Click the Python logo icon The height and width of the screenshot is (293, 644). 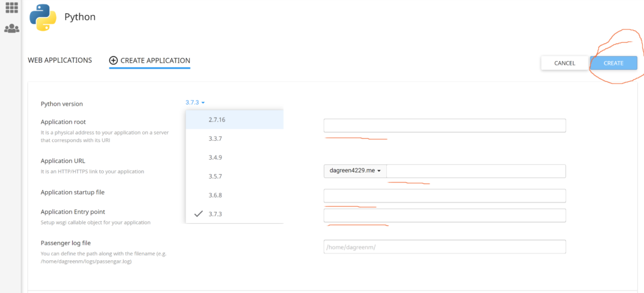point(43,18)
